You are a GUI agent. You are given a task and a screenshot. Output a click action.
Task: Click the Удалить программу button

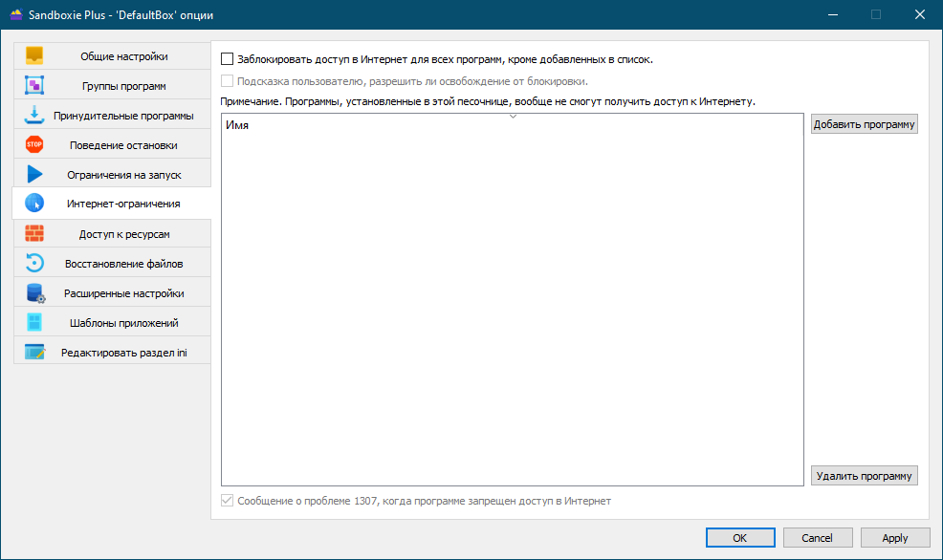865,475
